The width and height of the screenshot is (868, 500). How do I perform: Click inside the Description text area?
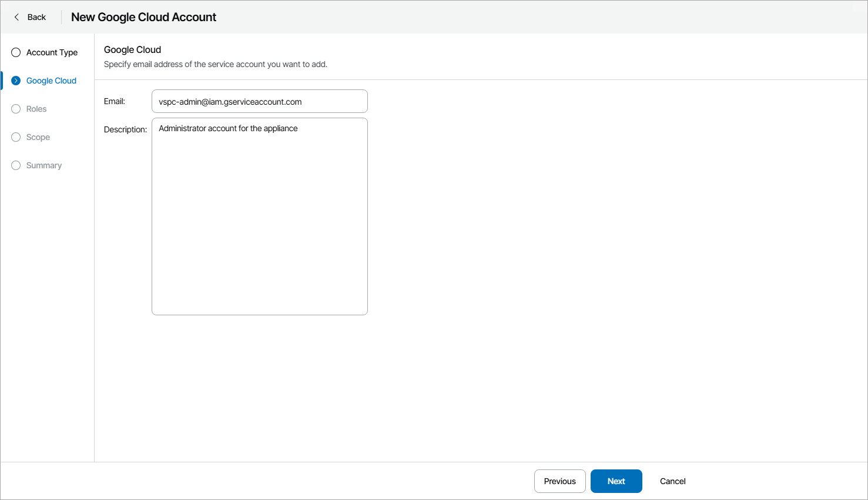click(259, 216)
